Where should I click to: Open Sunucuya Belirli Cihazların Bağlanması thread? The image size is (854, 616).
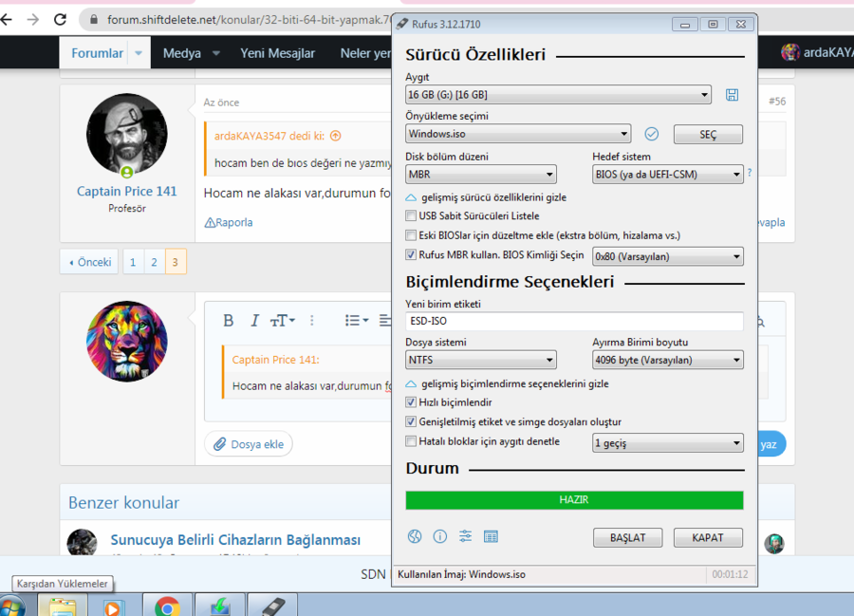pos(235,540)
